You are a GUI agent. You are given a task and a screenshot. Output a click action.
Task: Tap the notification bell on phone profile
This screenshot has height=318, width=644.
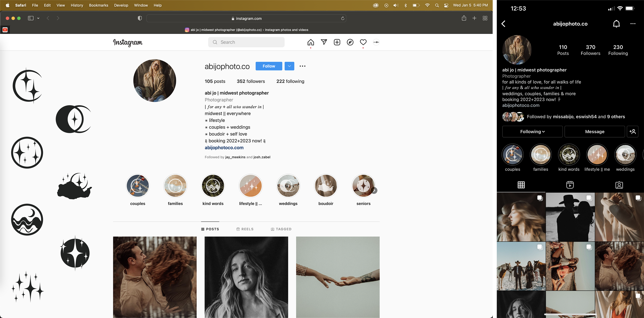(x=616, y=24)
